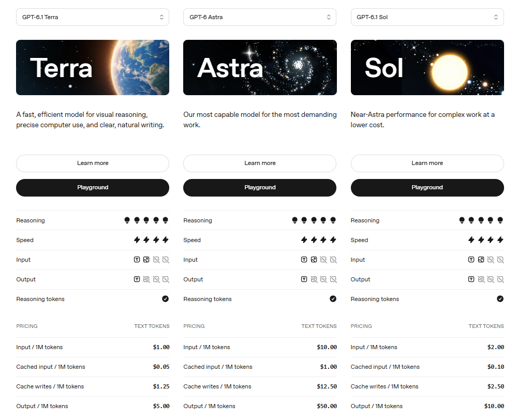This screenshot has width=517, height=420.
Task: Click Learn more under Terra description
Action: pyautogui.click(x=93, y=163)
